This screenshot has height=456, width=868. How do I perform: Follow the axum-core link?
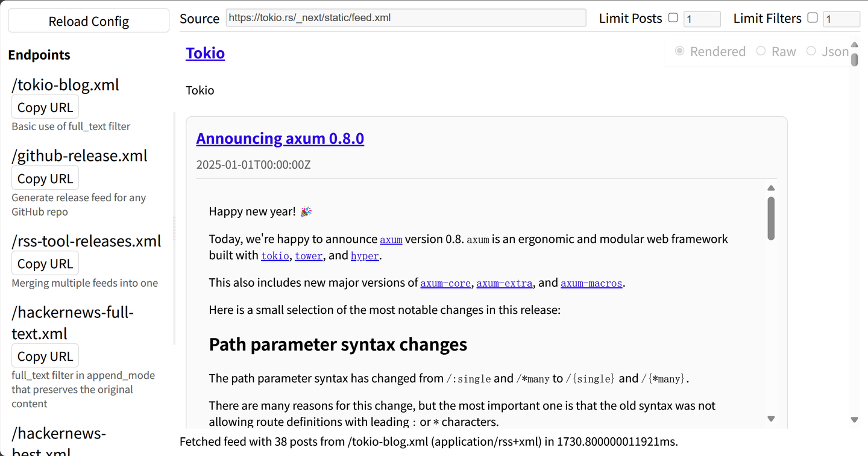(x=445, y=283)
